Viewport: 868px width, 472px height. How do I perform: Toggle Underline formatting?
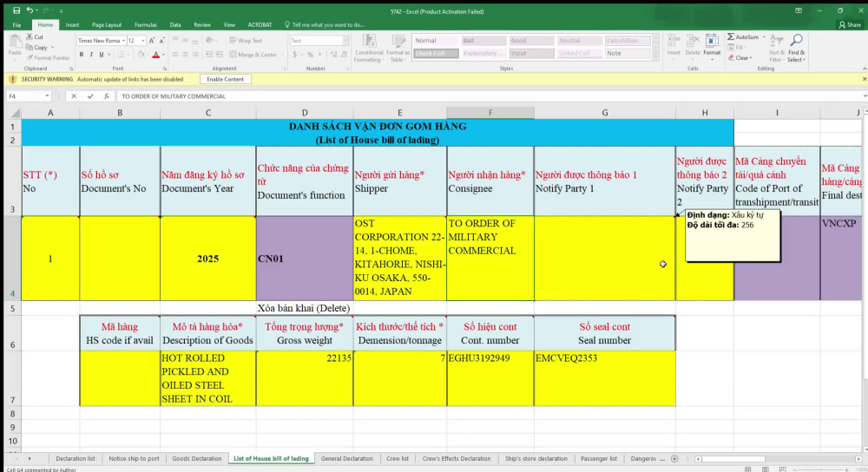(x=102, y=55)
